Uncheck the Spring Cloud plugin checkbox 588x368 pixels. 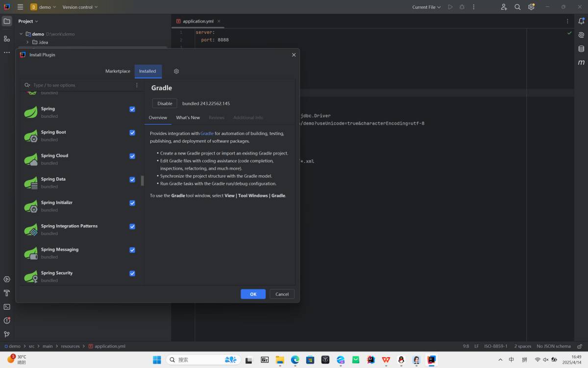[x=132, y=156]
